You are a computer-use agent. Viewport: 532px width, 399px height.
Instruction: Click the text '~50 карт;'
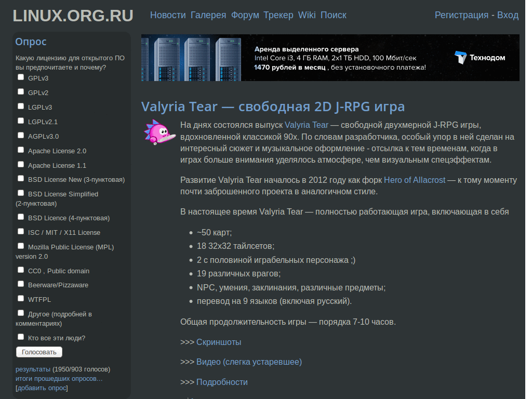pyautogui.click(x=215, y=233)
